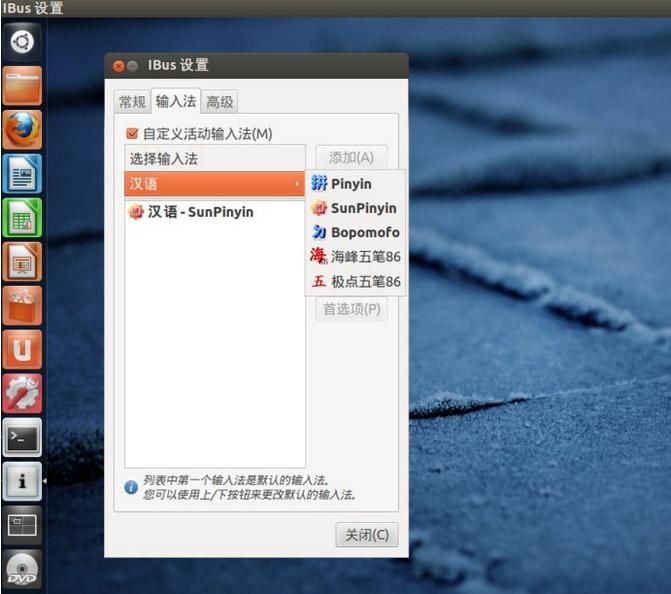Click the IBus 设置 dialog title bar
Screen dimensions: 671x594
[x=256, y=65]
